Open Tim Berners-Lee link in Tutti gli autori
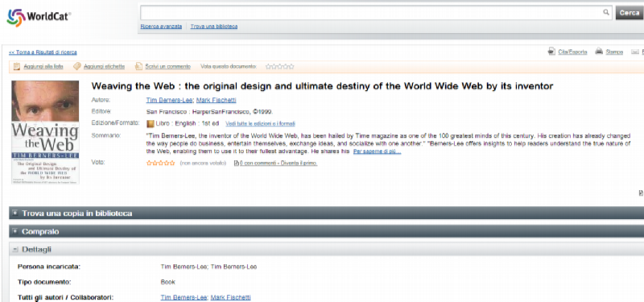 point(184,297)
